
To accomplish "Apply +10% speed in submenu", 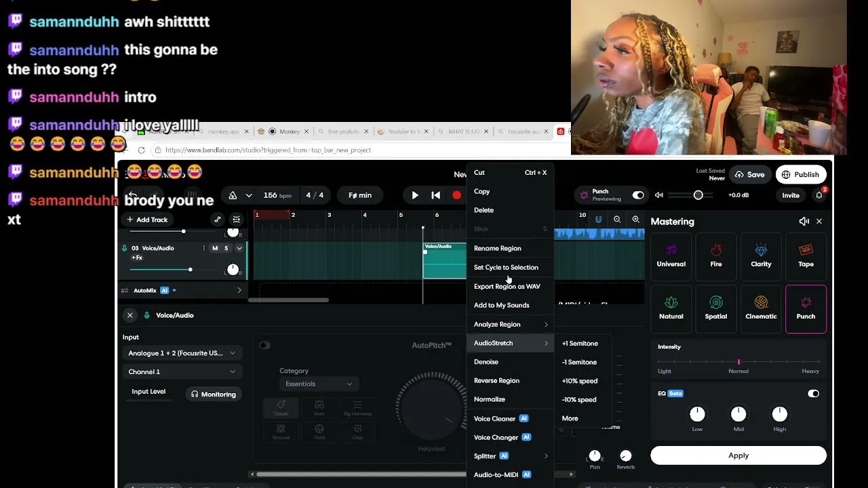I will point(583,381).
